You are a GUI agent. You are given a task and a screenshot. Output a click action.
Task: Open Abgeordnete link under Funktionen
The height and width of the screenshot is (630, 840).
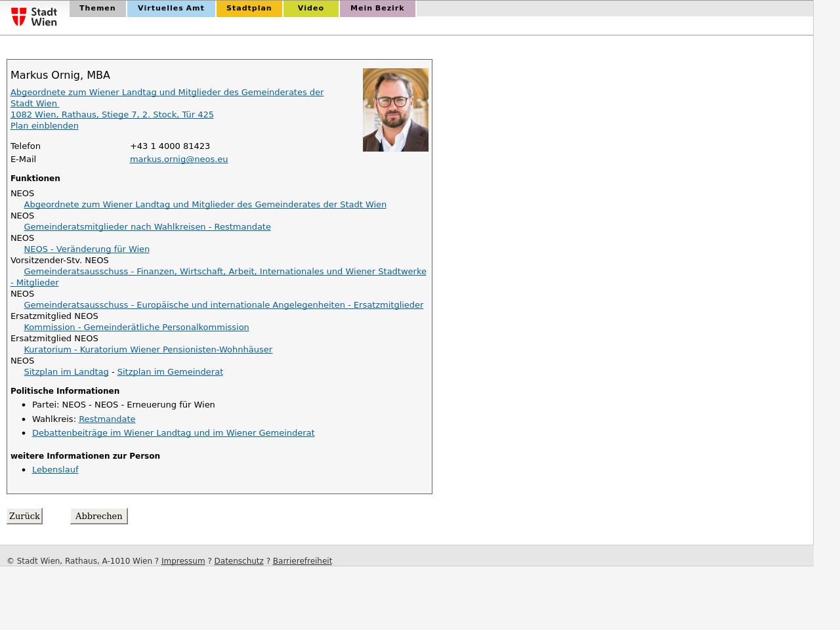tap(205, 204)
